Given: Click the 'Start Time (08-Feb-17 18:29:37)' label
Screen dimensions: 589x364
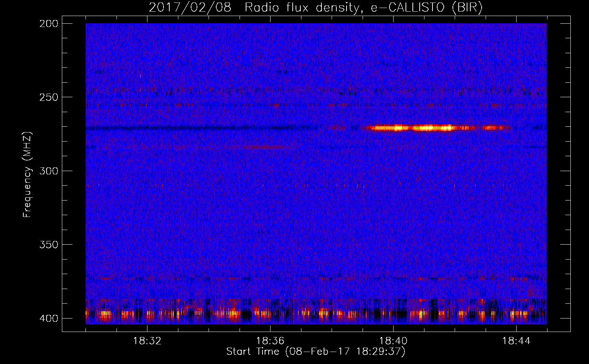Looking at the screenshot, I should (316, 352).
